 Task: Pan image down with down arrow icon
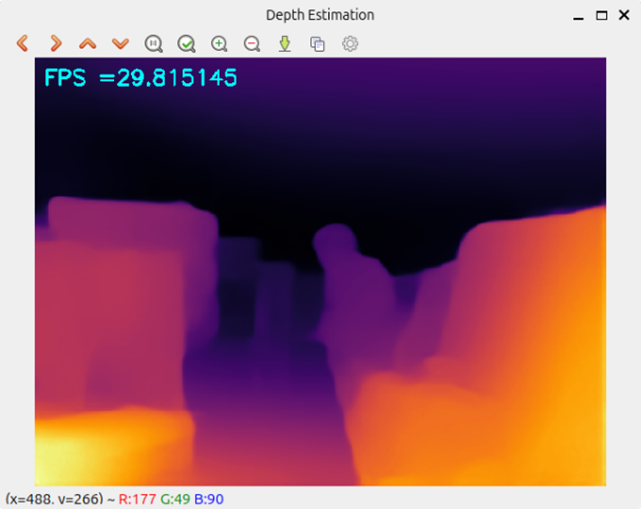click(121, 43)
